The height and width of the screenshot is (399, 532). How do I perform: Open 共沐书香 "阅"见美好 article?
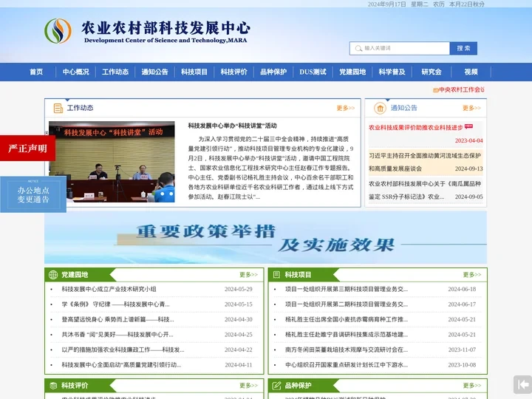tap(117, 335)
